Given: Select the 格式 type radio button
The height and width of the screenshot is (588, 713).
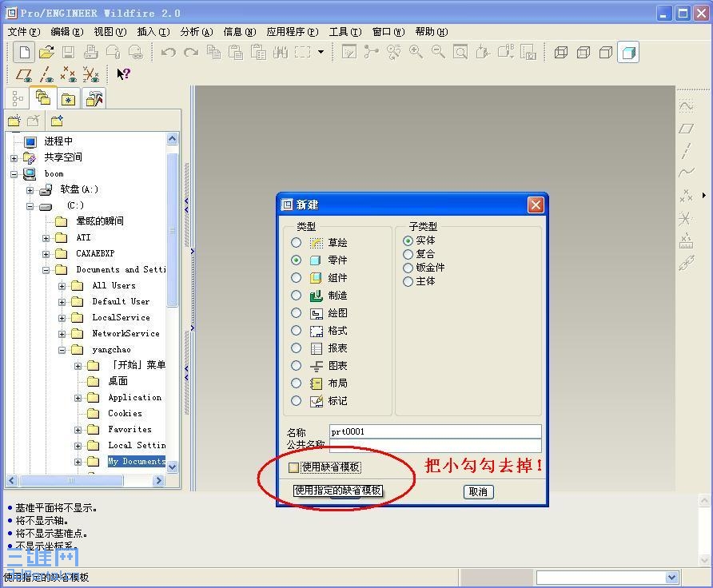Looking at the screenshot, I should [296, 331].
